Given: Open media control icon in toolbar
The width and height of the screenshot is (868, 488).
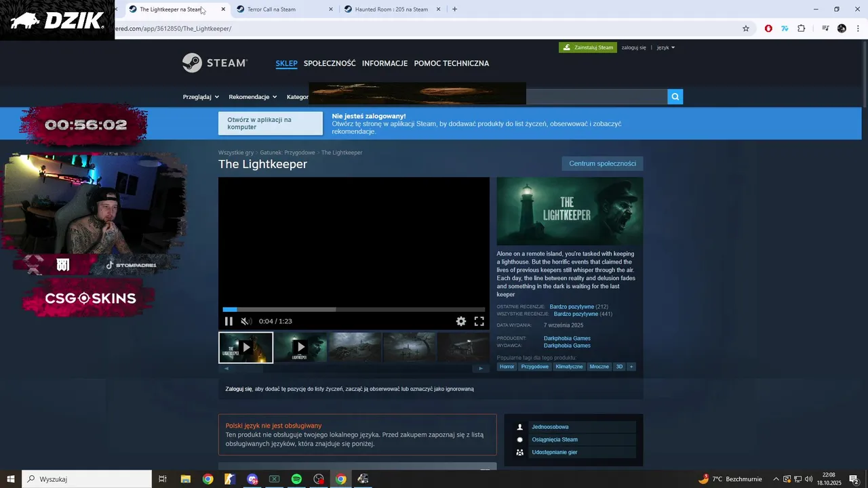Looking at the screenshot, I should [825, 28].
